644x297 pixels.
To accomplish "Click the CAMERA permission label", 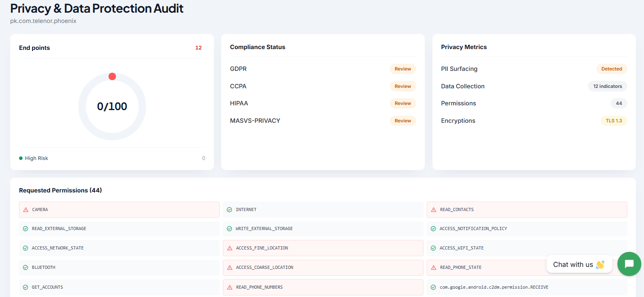I will tap(40, 210).
